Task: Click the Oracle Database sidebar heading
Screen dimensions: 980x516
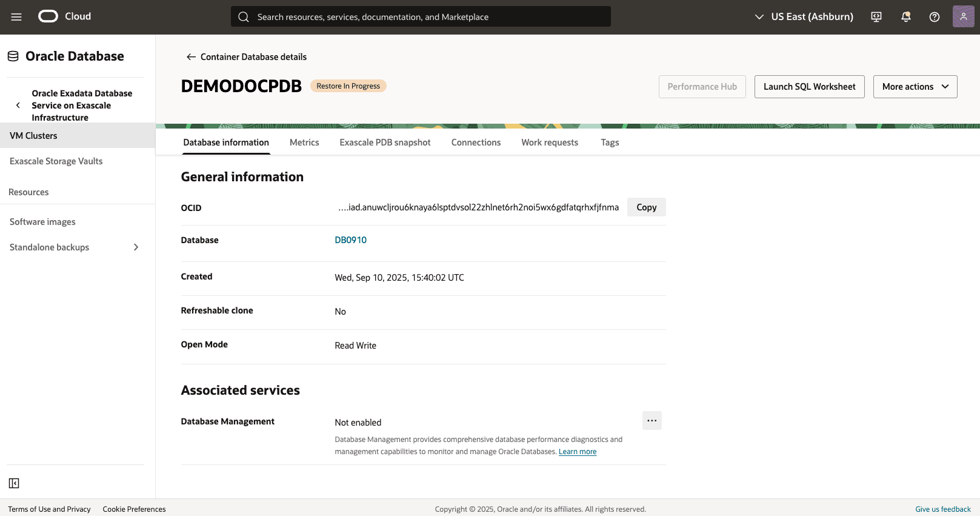Action: (x=75, y=56)
